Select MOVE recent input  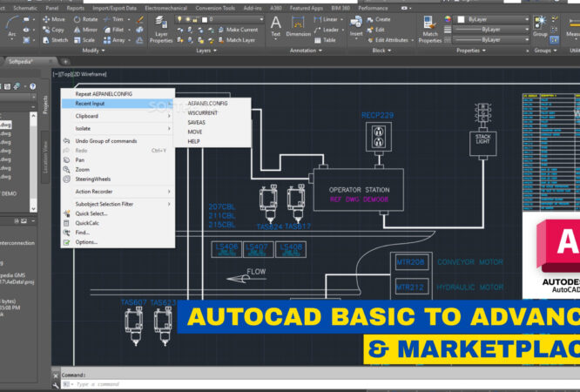pyautogui.click(x=212, y=132)
